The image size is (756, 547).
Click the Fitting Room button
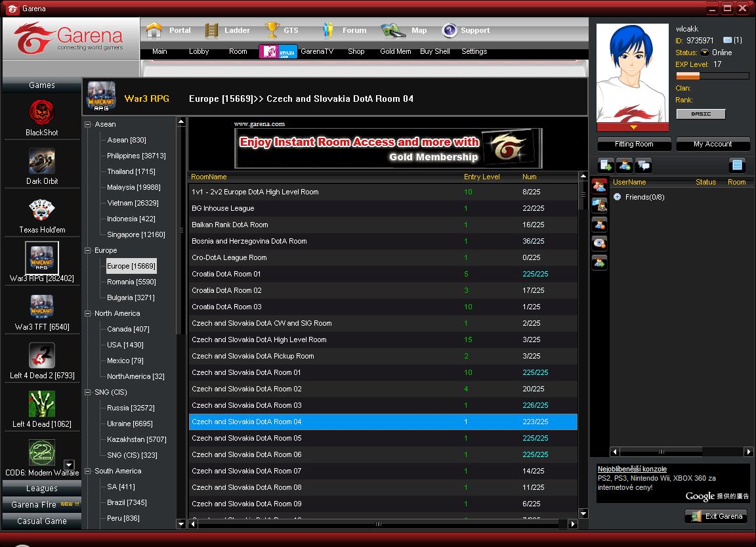coord(634,144)
